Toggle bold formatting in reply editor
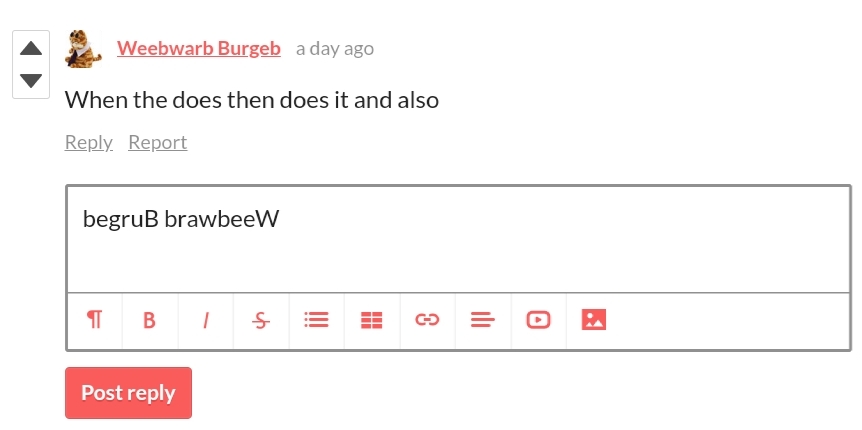The width and height of the screenshot is (862, 430). (150, 320)
